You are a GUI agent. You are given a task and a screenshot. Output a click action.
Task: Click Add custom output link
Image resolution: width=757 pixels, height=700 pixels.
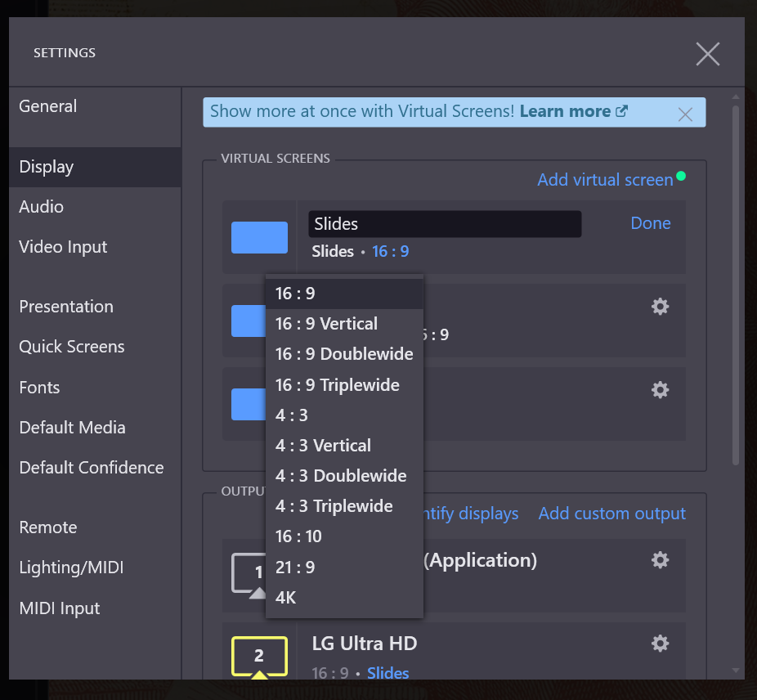click(x=611, y=513)
